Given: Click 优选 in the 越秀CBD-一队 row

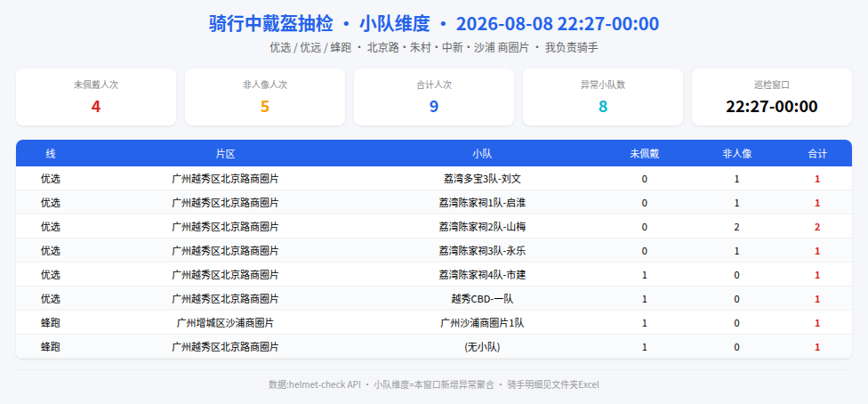Looking at the screenshot, I should pyautogui.click(x=51, y=299).
